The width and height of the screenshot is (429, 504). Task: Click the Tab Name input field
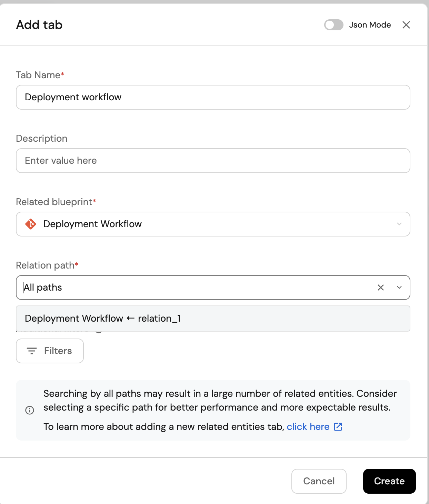click(x=213, y=97)
